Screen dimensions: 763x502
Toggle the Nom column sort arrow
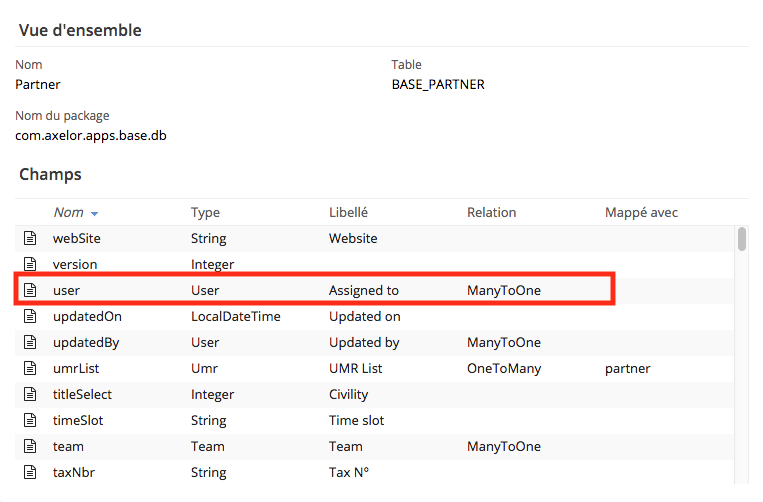click(94, 214)
